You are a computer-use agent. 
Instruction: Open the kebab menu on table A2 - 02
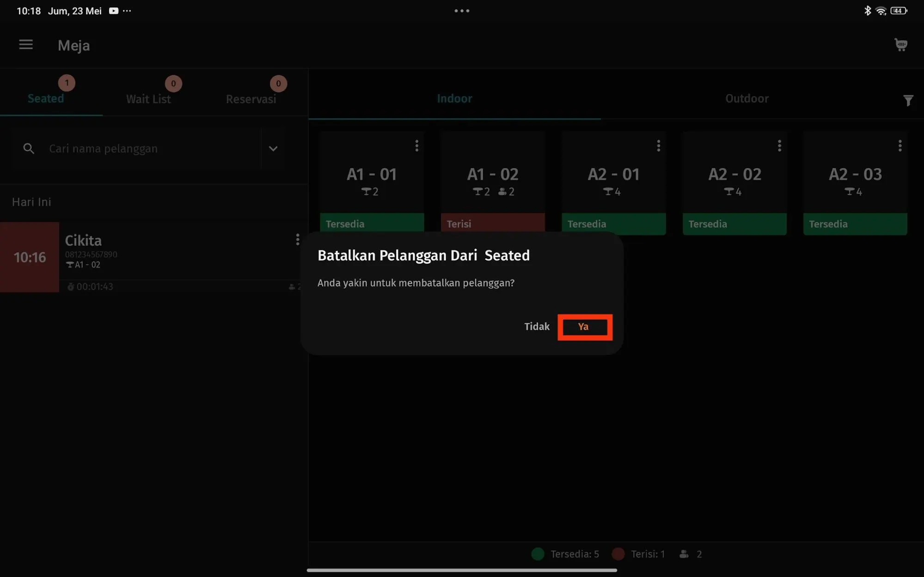[779, 146]
